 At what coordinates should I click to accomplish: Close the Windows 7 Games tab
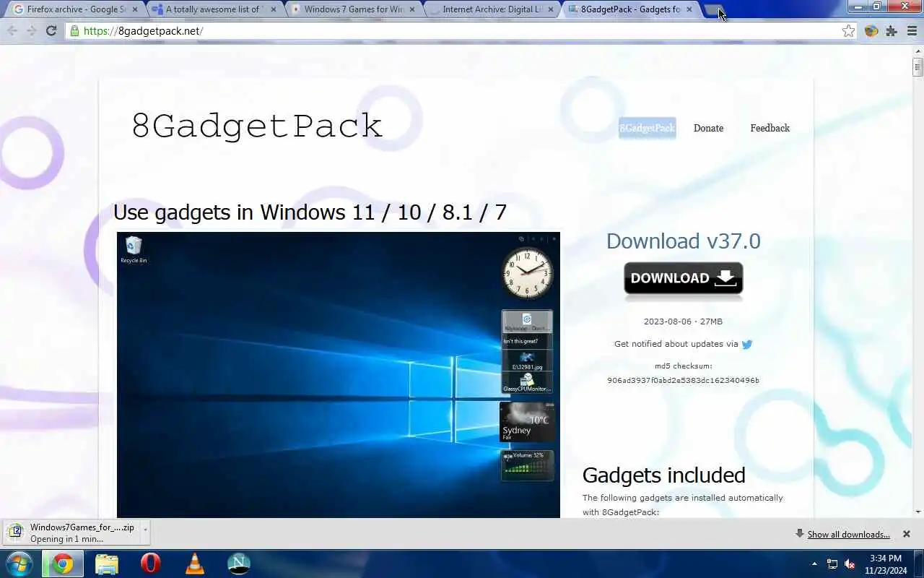(412, 9)
